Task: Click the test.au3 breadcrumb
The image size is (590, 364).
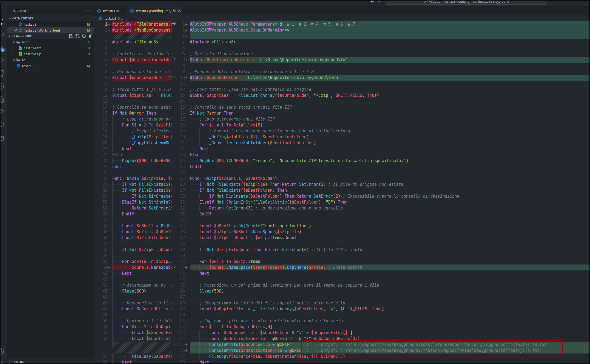Action: tap(110, 18)
